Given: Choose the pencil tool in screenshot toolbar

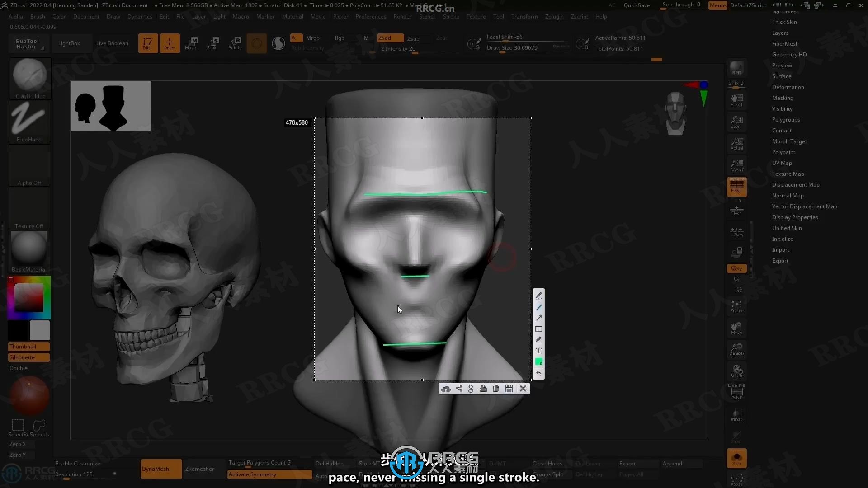Looking at the screenshot, I should [x=539, y=296].
